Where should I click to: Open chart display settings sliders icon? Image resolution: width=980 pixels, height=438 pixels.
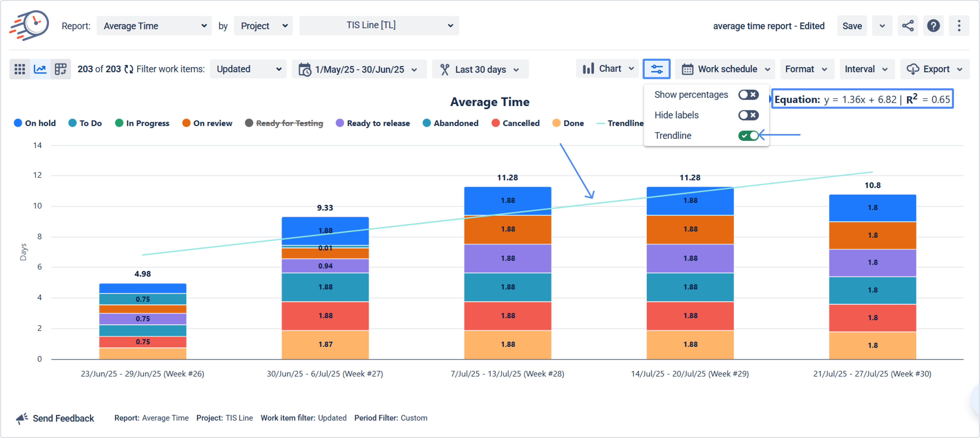657,69
